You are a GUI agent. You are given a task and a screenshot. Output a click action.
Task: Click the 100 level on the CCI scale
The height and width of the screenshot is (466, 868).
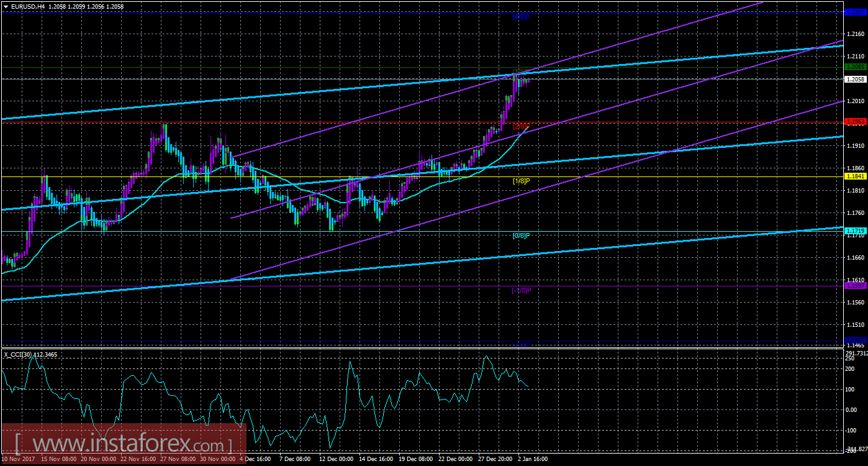[851, 390]
